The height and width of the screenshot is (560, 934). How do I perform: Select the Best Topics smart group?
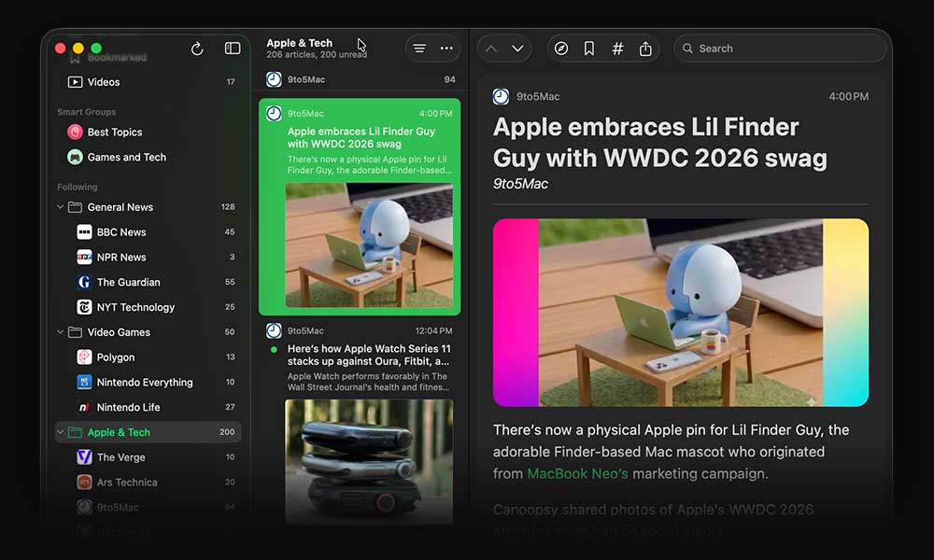point(149,133)
